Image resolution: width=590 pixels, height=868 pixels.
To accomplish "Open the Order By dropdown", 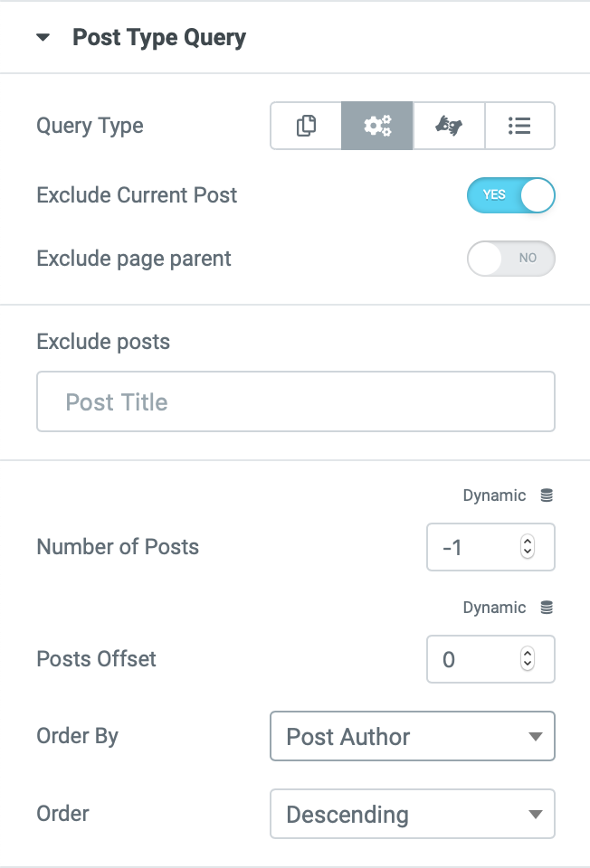I will (412, 737).
